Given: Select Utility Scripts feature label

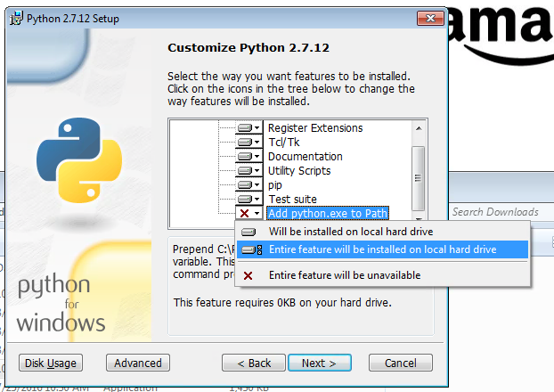Looking at the screenshot, I should click(x=299, y=171).
